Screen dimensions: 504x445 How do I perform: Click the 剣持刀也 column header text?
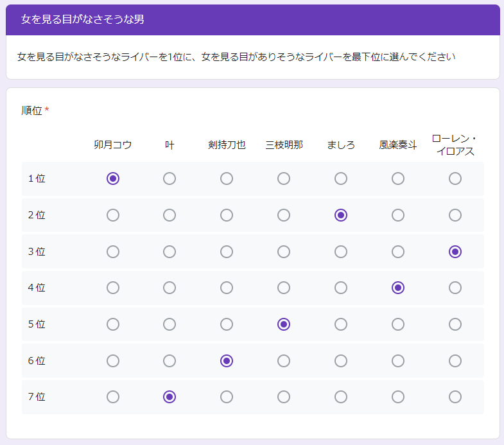point(227,144)
